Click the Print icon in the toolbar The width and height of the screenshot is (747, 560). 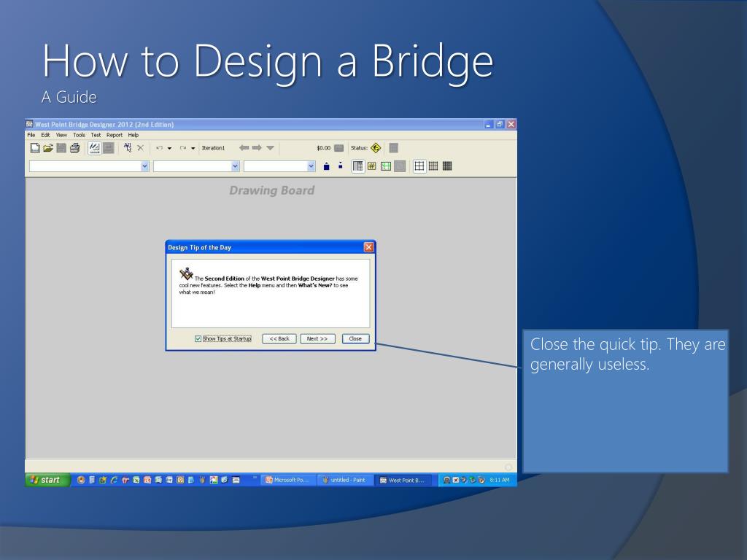tap(75, 148)
